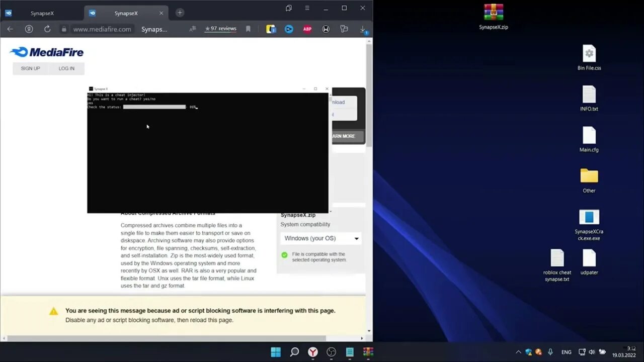Viewport: 644px width, 362px height.
Task: Click the microphone tray icon
Action: point(550,352)
